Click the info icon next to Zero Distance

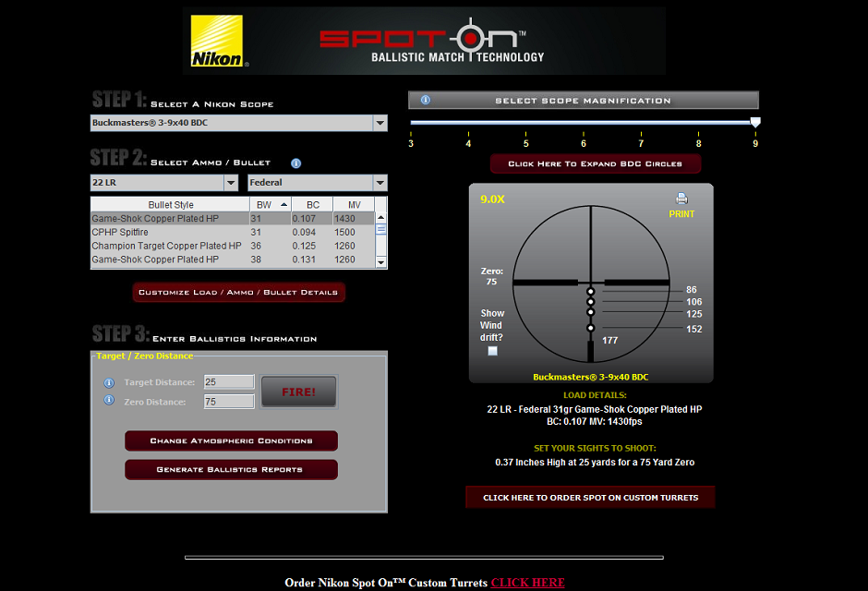tap(109, 400)
